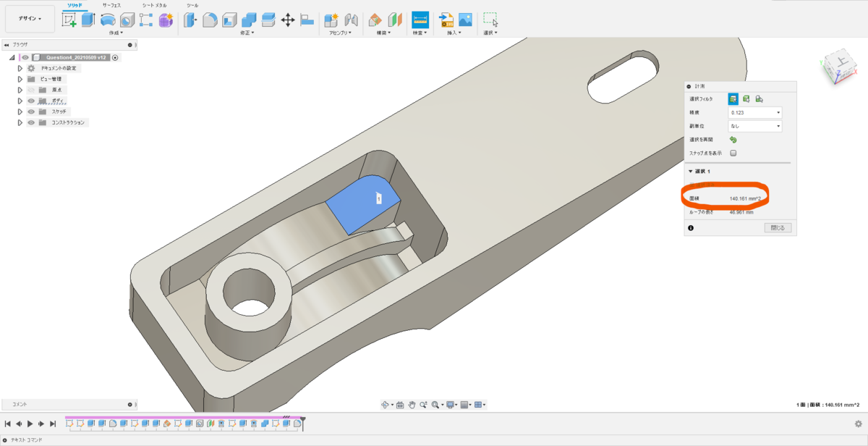This screenshot has height=446, width=868.
Task: Select the Align tool
Action: [x=306, y=20]
